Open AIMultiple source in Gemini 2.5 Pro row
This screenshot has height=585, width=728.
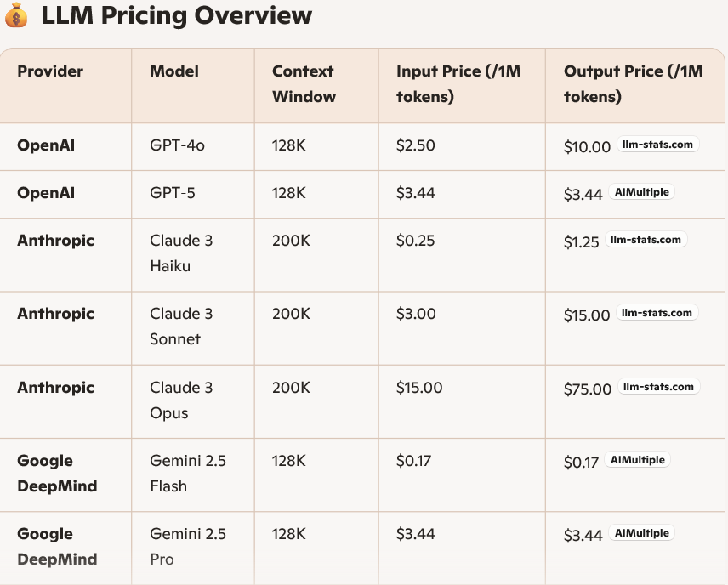pyautogui.click(x=642, y=534)
